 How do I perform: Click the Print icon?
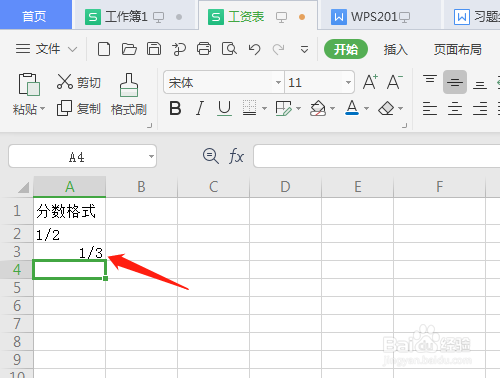click(x=204, y=49)
